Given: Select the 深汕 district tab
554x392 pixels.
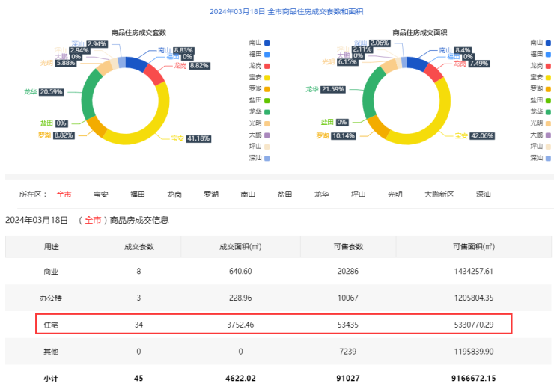Looking at the screenshot, I should tap(484, 195).
